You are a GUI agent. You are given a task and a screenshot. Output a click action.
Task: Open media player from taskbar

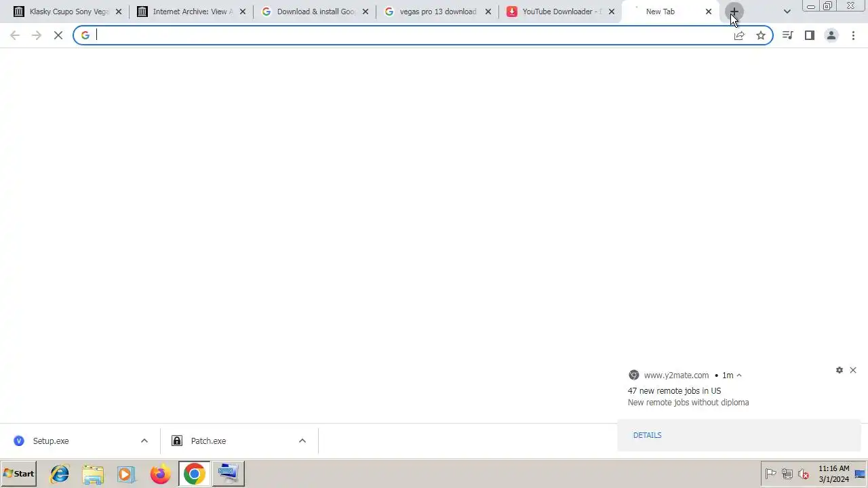coord(126,474)
